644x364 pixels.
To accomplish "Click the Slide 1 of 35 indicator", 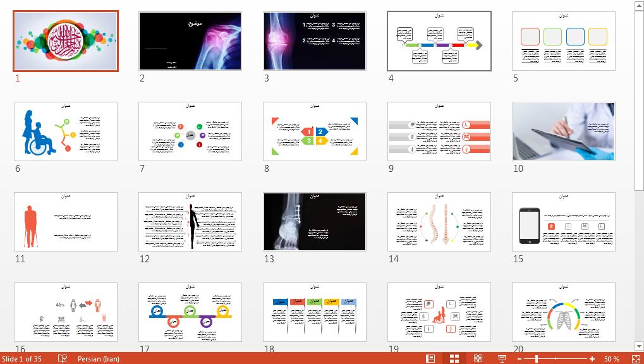I will [21, 359].
